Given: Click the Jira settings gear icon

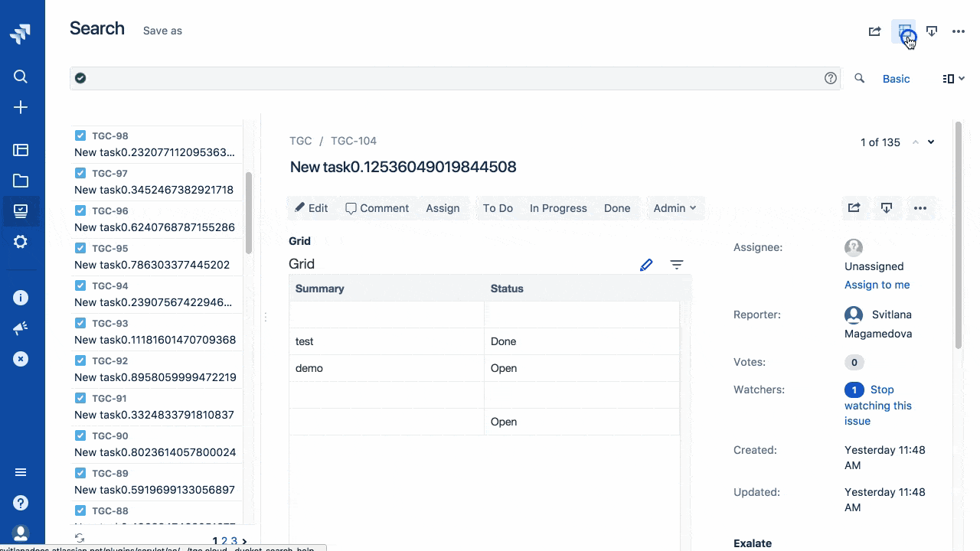Looking at the screenshot, I should click(21, 242).
